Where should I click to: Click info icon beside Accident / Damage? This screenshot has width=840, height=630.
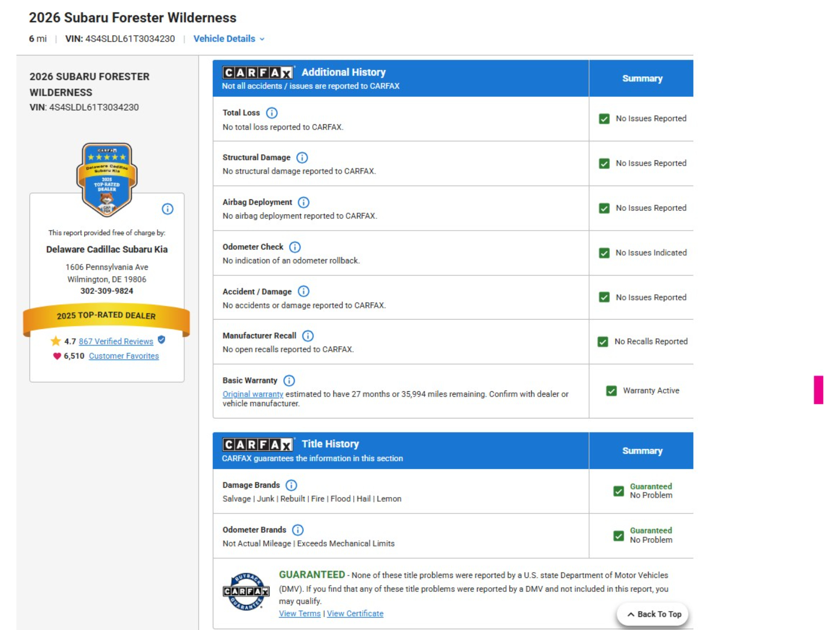point(304,291)
